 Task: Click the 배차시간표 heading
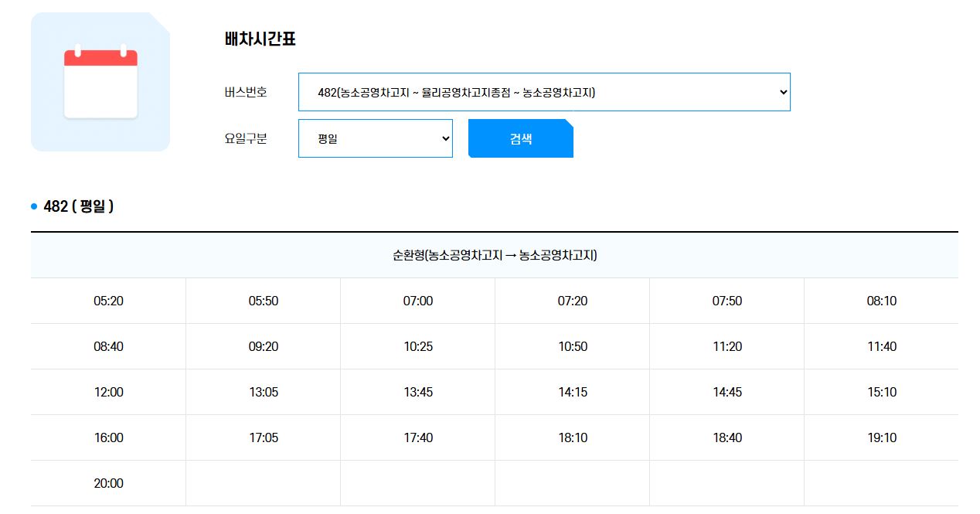point(260,39)
